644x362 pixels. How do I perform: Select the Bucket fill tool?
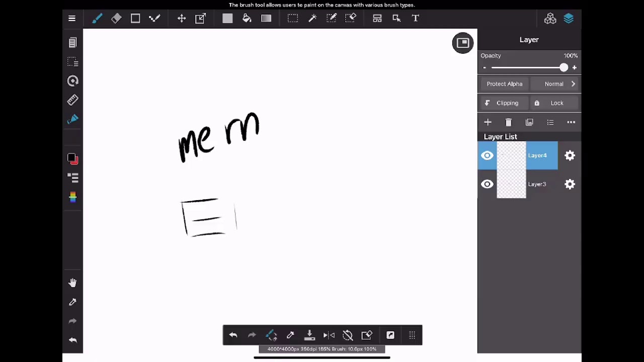coord(247,19)
